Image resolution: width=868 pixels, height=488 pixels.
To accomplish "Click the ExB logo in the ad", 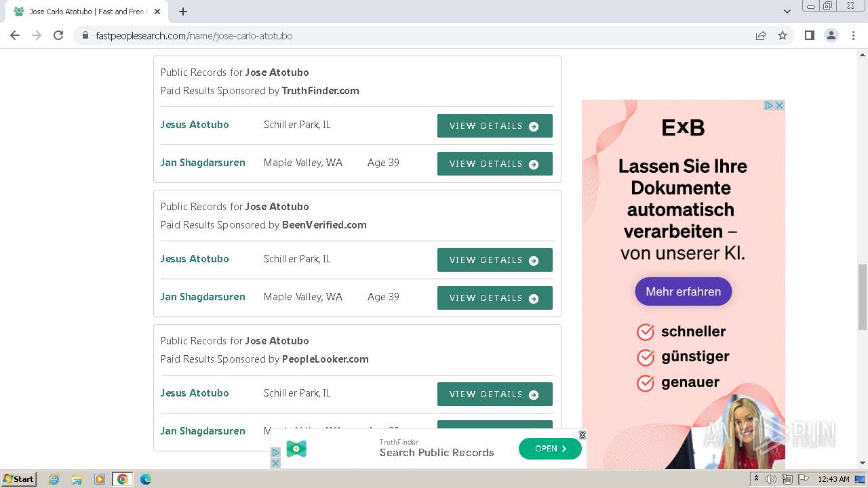I will (683, 127).
